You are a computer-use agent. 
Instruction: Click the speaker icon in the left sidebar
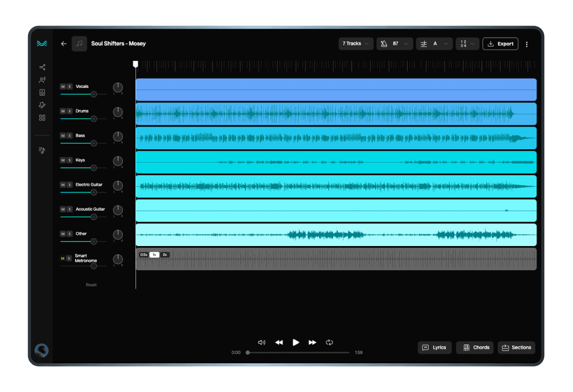42,92
